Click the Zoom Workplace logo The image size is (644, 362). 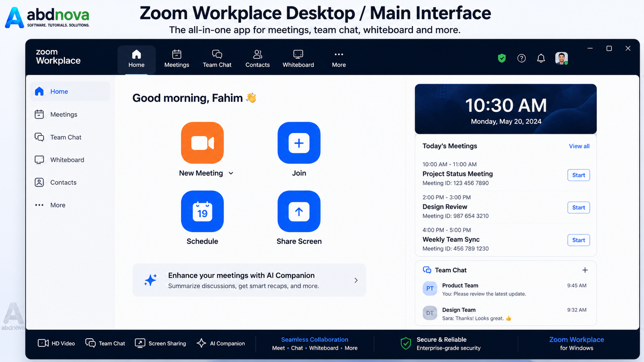tap(58, 57)
